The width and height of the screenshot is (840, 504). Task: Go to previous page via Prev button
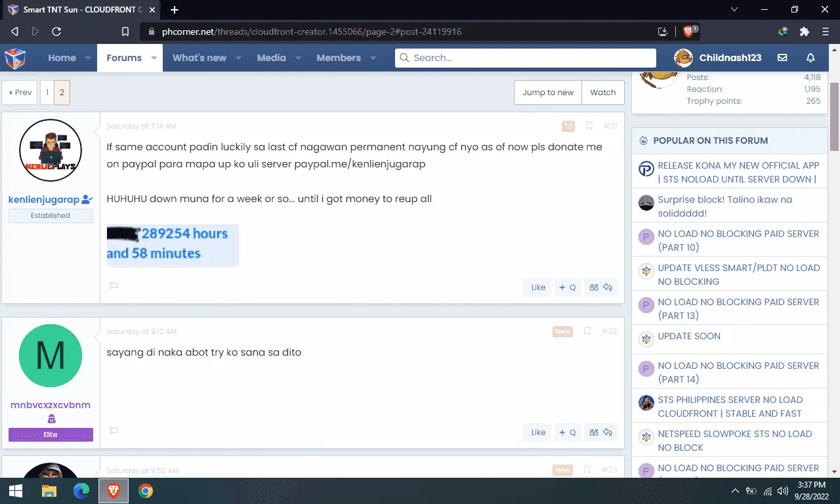point(20,93)
